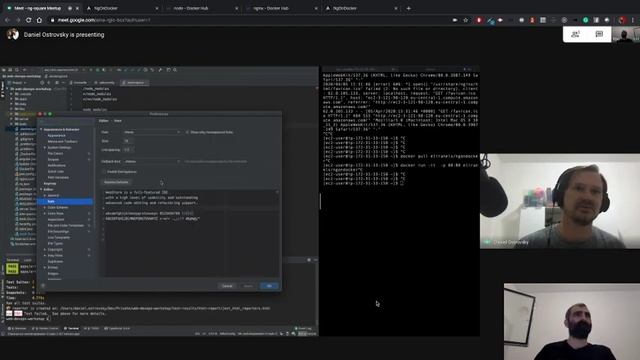Screen dimensions: 640x360
Task: Click the font Size input field
Action: point(128,141)
